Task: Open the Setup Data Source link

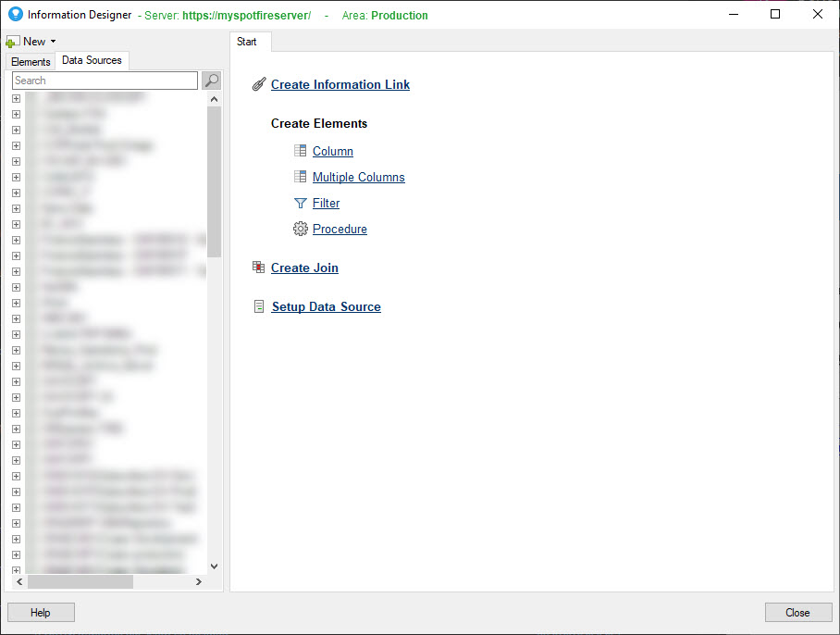Action: [x=326, y=306]
